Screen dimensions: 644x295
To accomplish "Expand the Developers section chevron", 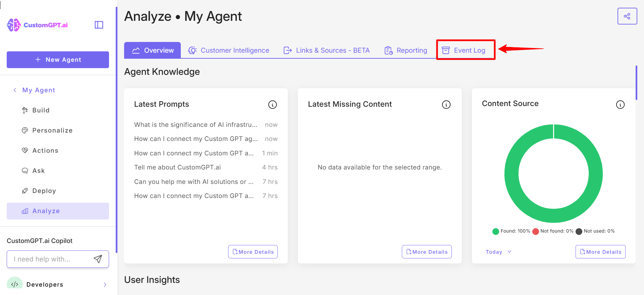I will [105, 285].
